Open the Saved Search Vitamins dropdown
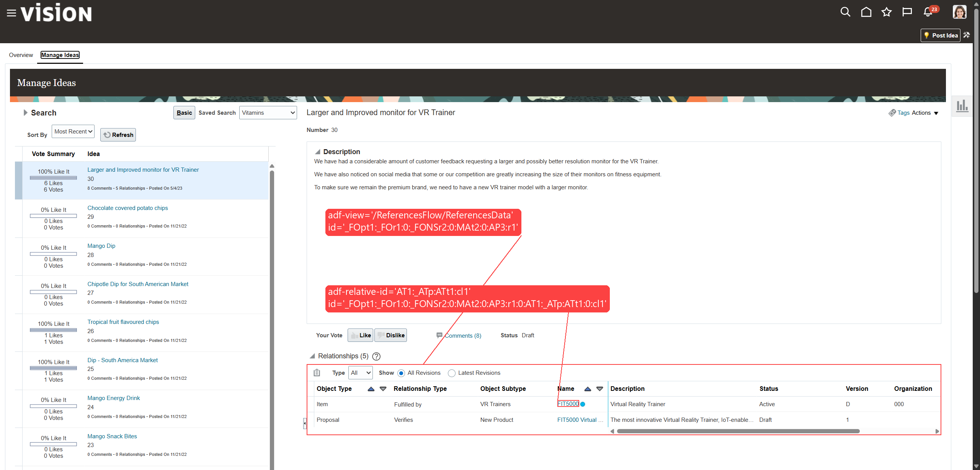The height and width of the screenshot is (470, 980). click(268, 113)
